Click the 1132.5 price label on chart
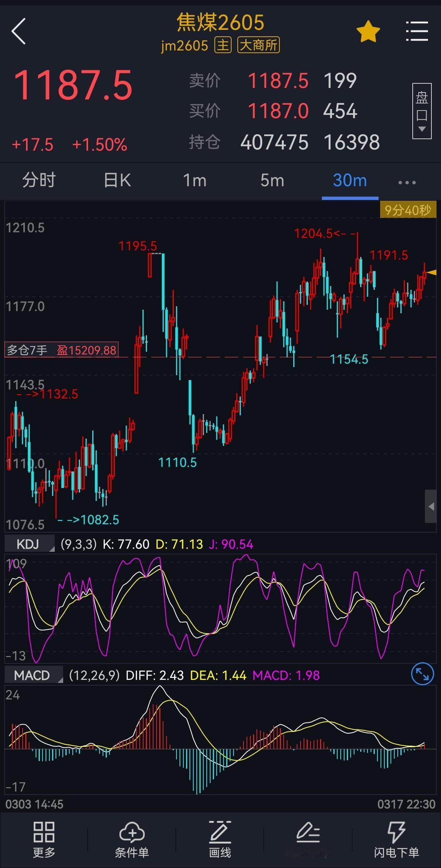The height and width of the screenshot is (868, 441). tap(59, 394)
